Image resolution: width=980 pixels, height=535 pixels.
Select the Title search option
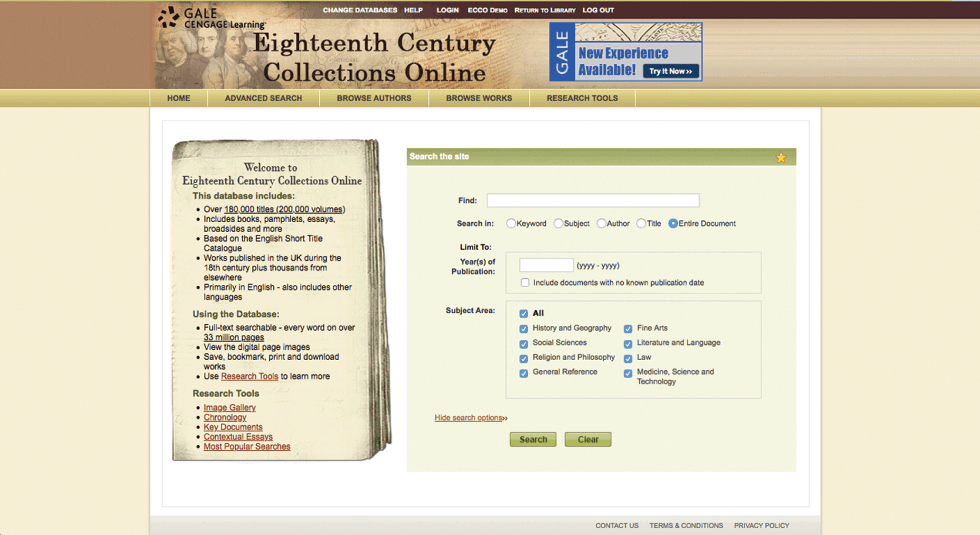coord(641,224)
